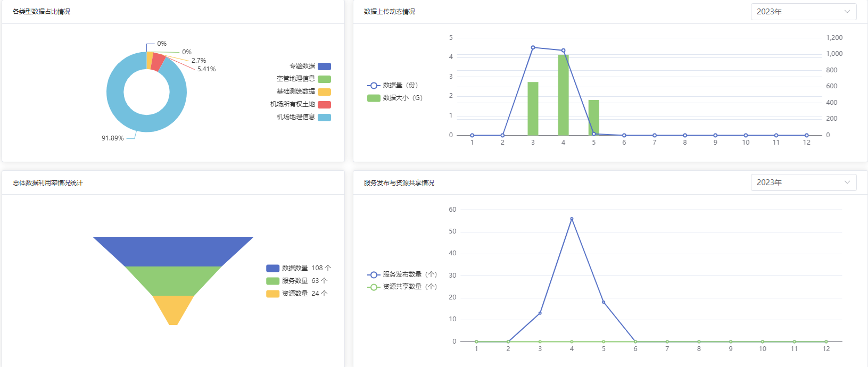The width and height of the screenshot is (868, 367).
Task: Click the 服务数量 63 个 legend marker
Action: [x=272, y=281]
